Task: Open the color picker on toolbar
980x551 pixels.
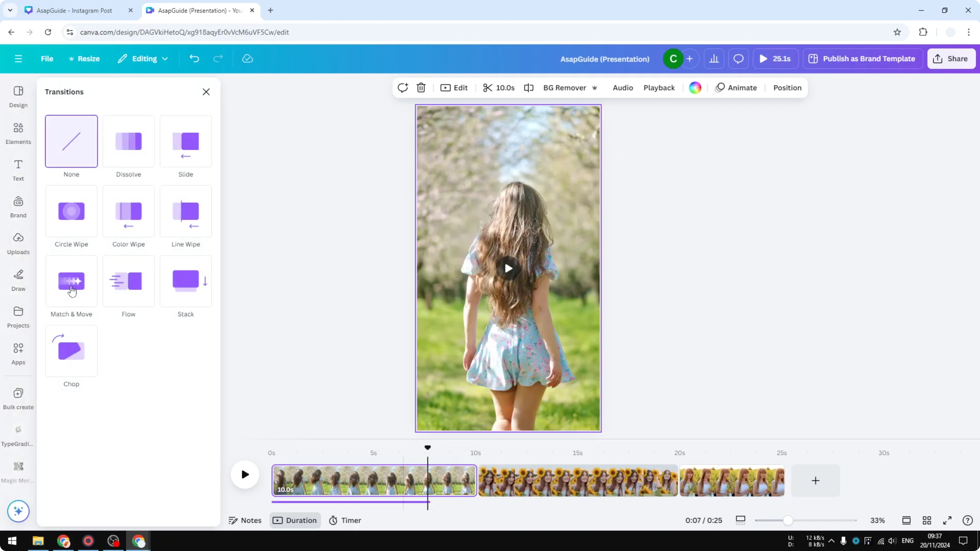Action: (x=695, y=88)
